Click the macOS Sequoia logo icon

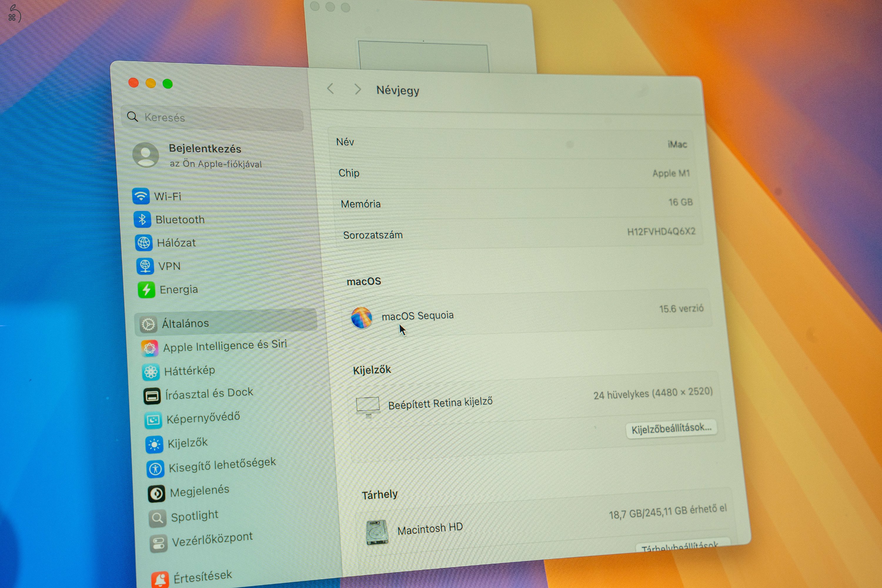(362, 317)
